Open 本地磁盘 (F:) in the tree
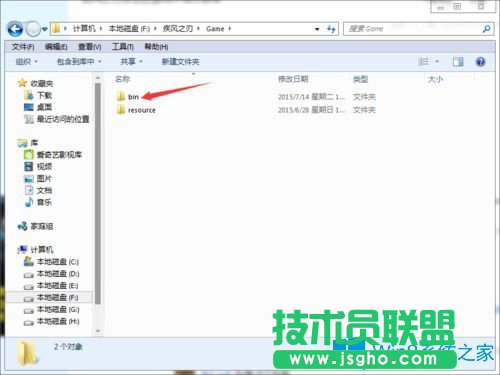This screenshot has width=500, height=375. [x=58, y=297]
